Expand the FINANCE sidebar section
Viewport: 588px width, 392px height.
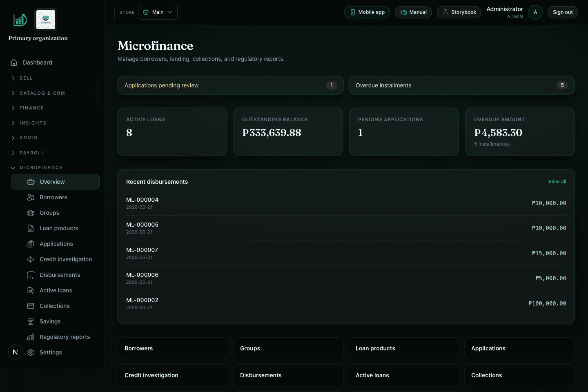pyautogui.click(x=27, y=108)
